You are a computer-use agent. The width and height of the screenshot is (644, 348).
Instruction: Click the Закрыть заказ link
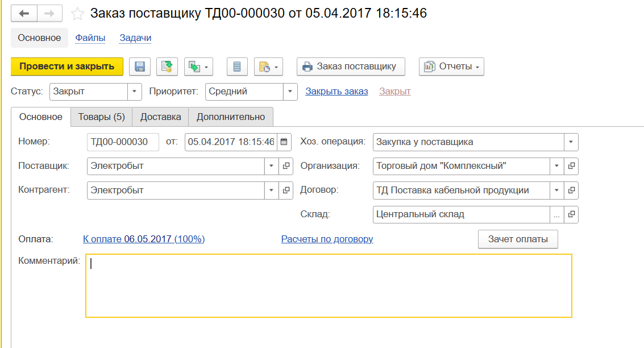336,92
